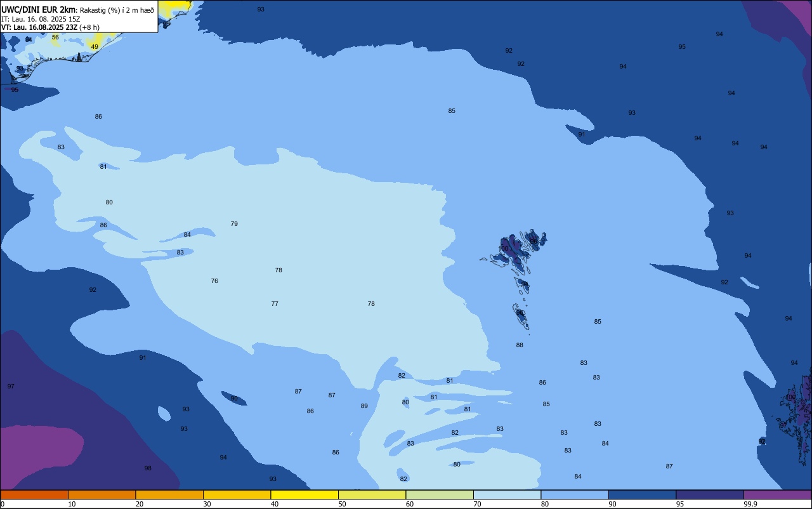This screenshot has width=812, height=509.
Task: Select the 60–70 pale green legend segment
Action: tap(440, 494)
